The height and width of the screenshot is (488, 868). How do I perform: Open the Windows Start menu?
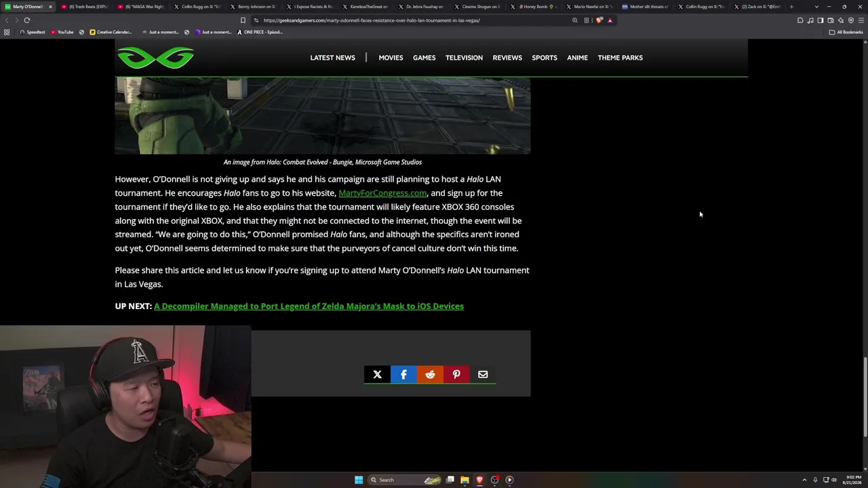click(x=359, y=480)
